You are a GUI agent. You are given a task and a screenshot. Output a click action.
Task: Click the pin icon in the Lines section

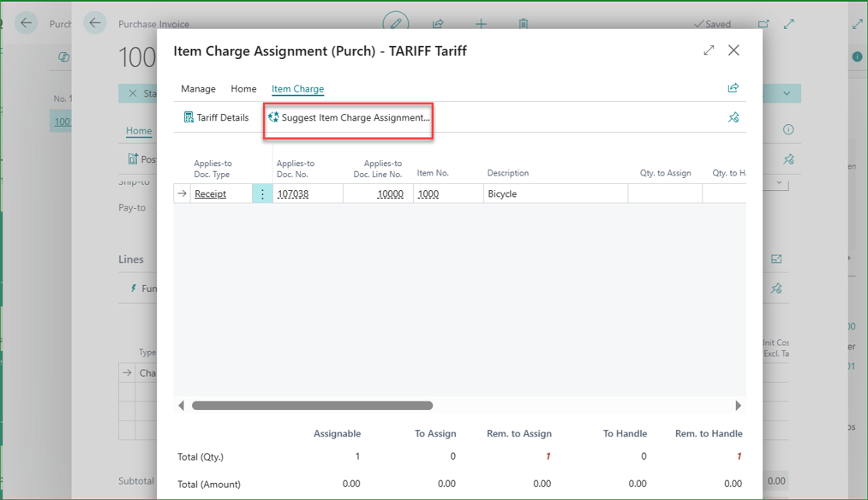(776, 289)
